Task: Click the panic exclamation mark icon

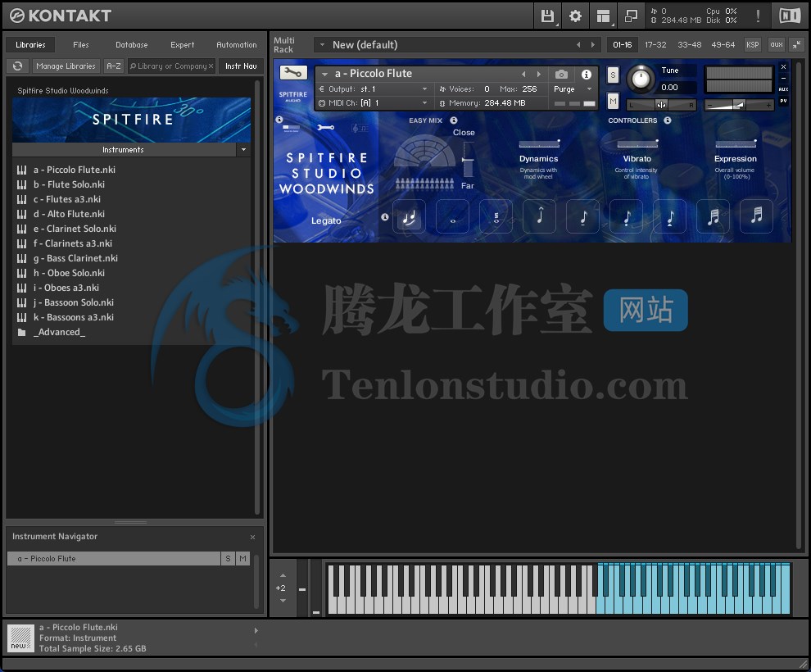Action: point(759,16)
